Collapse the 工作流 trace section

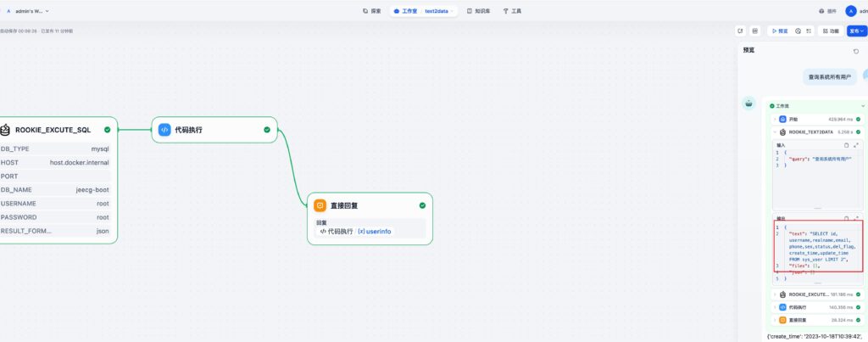coord(862,106)
